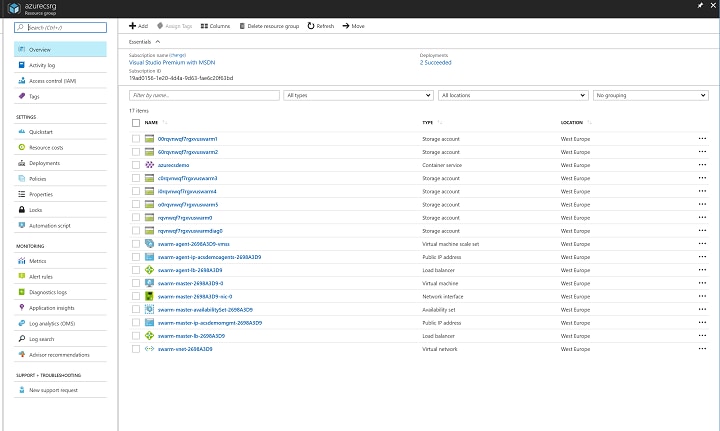Sort by the LOCATION column header
Screen dimensions: 720x431
(572, 123)
